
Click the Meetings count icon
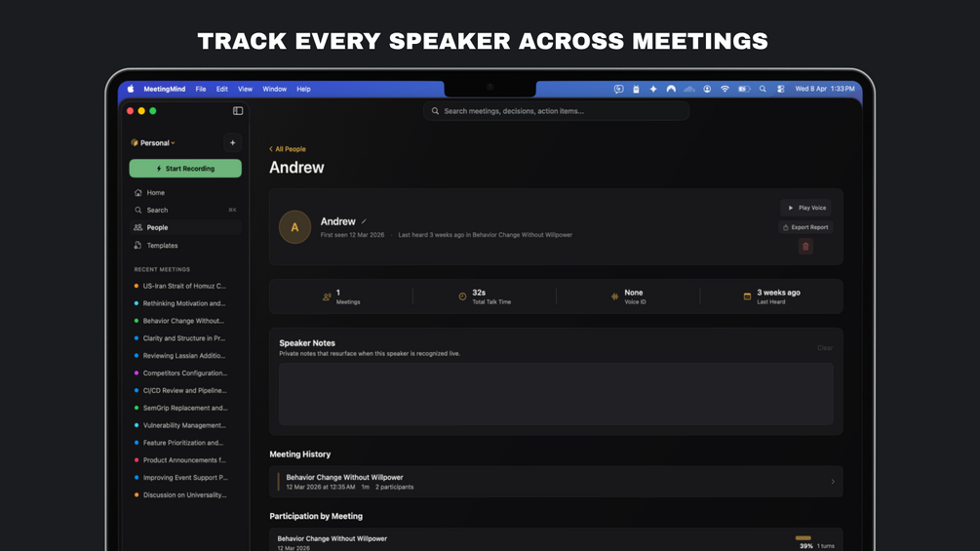(327, 296)
